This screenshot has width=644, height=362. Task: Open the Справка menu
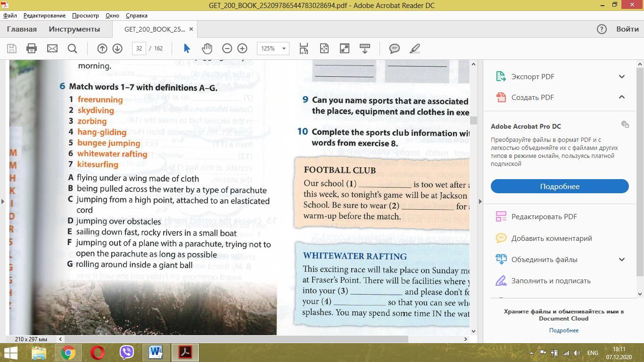click(137, 16)
